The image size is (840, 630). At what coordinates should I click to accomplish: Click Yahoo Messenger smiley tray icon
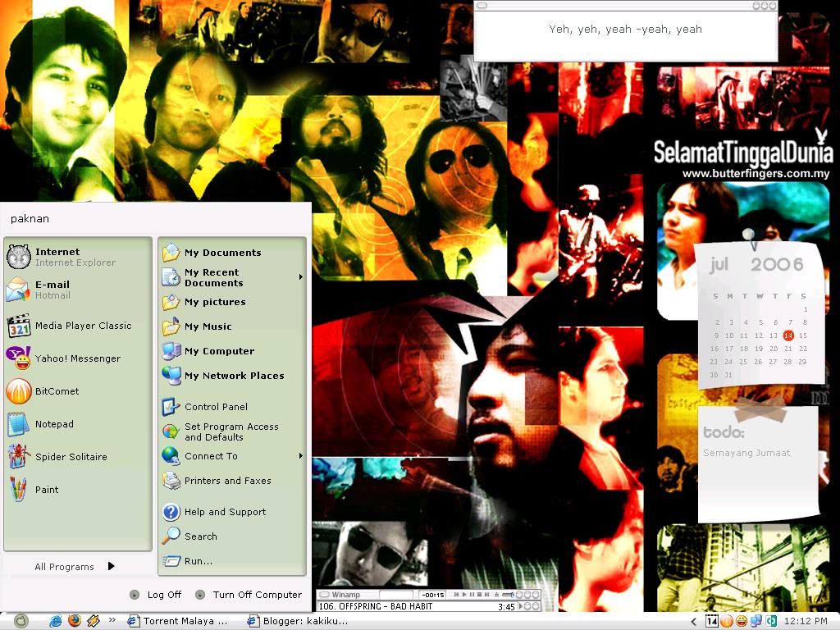coord(742,621)
